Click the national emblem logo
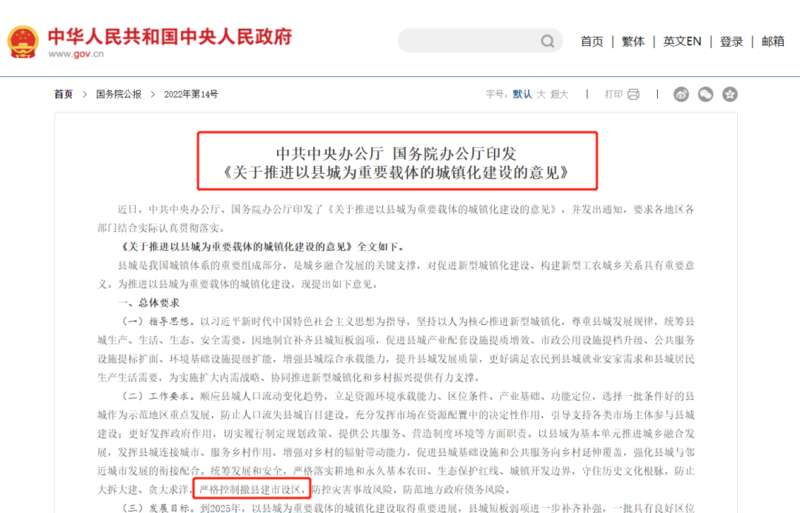The height and width of the screenshot is (513, 800). (23, 42)
